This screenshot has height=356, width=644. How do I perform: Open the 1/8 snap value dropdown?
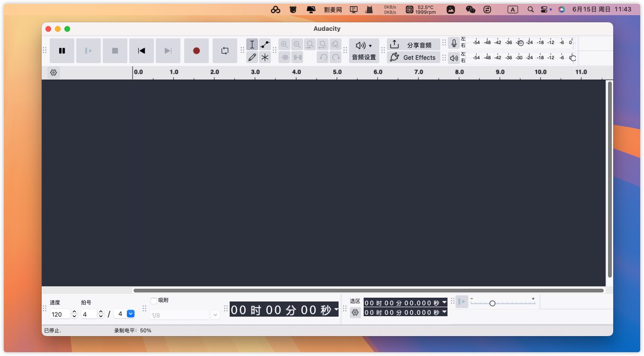click(215, 315)
